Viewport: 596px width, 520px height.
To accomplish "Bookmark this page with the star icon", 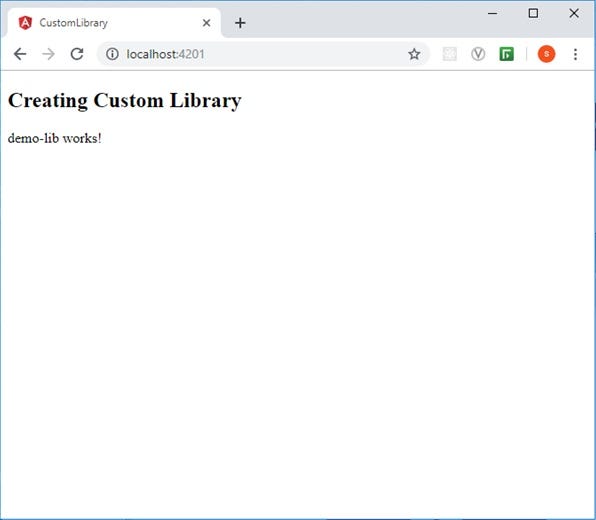I will 414,54.
